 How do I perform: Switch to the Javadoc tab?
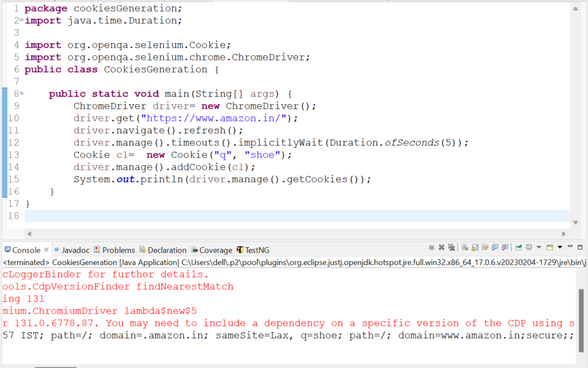[x=72, y=250]
